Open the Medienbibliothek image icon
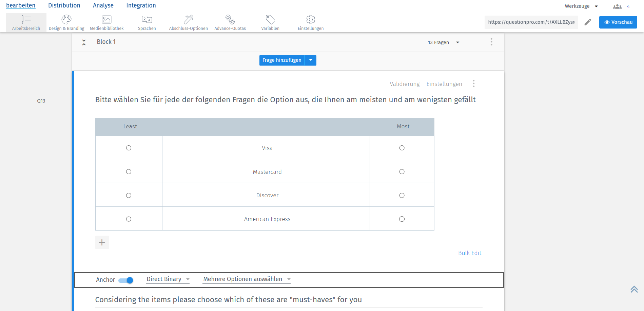This screenshot has height=311, width=644. 106,20
